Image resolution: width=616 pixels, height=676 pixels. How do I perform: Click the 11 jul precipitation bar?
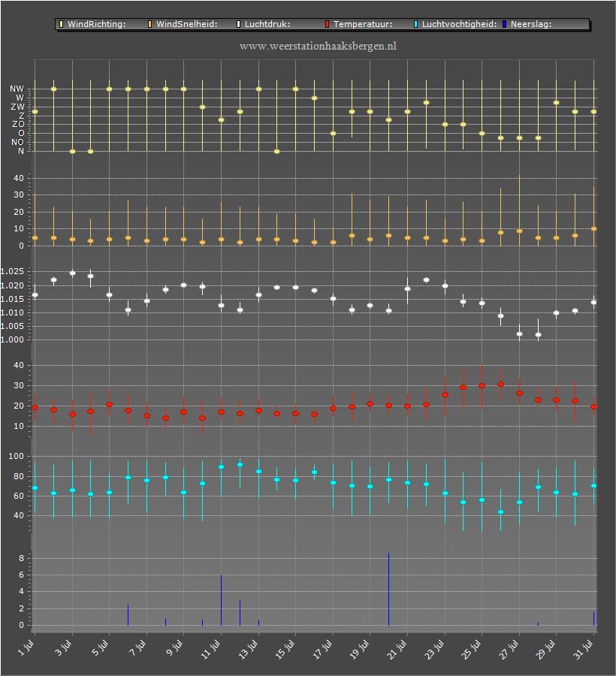click(x=221, y=600)
